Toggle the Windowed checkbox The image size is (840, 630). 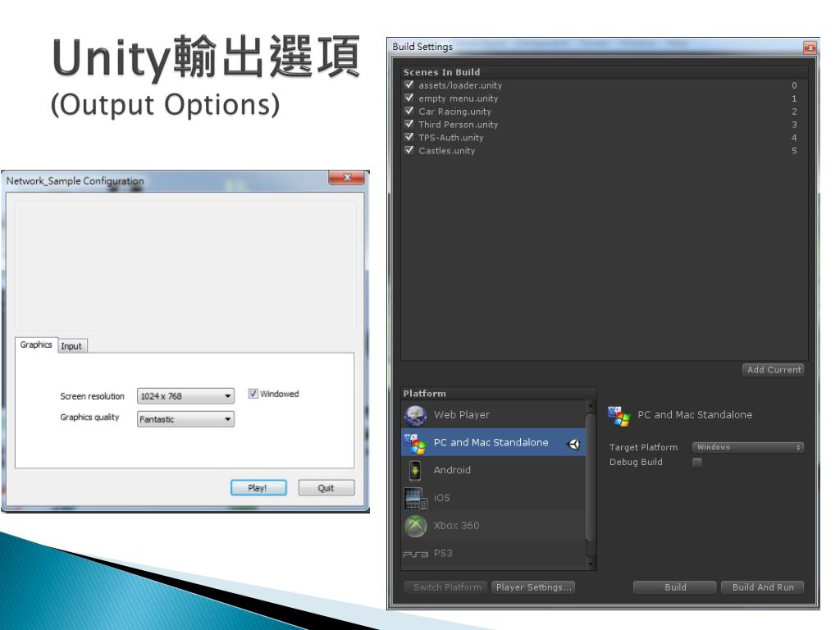[x=253, y=394]
